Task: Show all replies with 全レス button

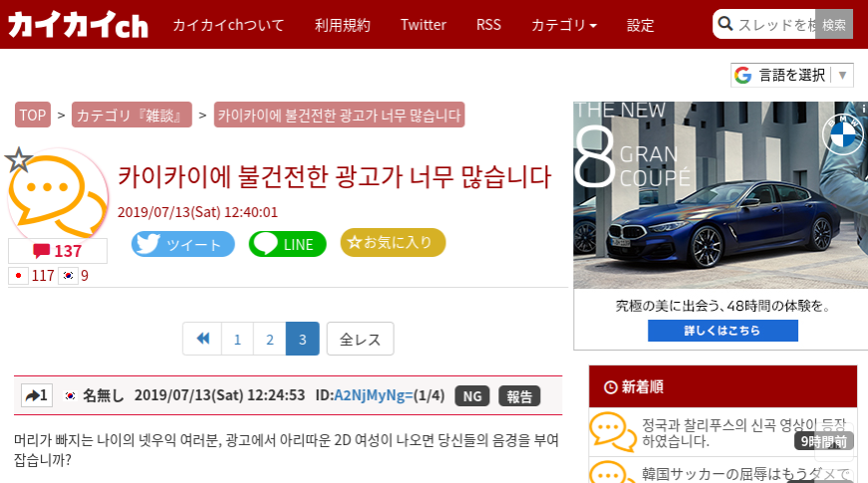Action: [360, 339]
